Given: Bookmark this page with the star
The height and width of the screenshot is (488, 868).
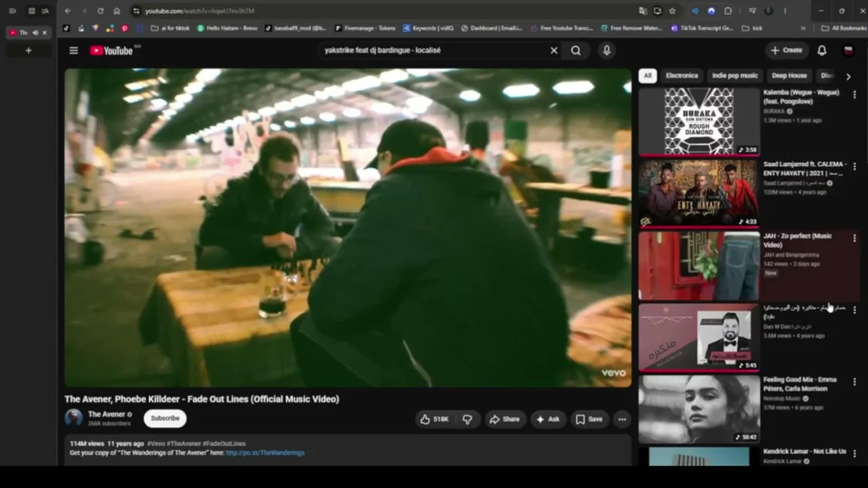Looking at the screenshot, I should (672, 11).
